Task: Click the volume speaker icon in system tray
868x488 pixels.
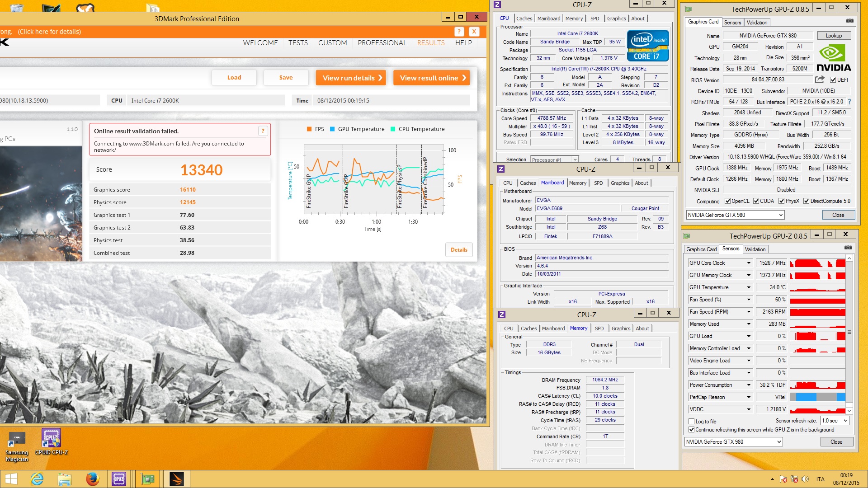Action: tap(805, 479)
